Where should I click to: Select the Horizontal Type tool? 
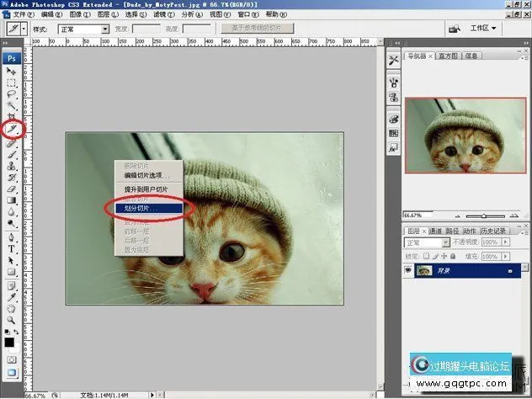tap(12, 249)
